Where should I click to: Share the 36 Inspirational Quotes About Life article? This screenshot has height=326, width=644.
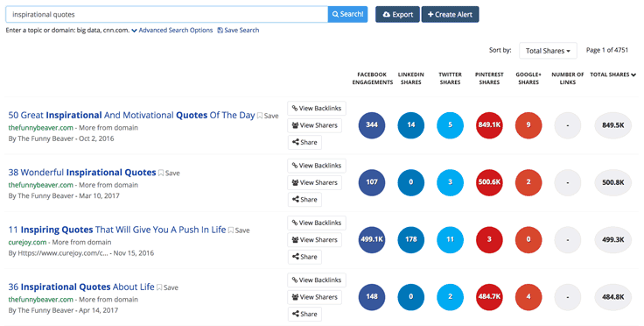tap(304, 314)
